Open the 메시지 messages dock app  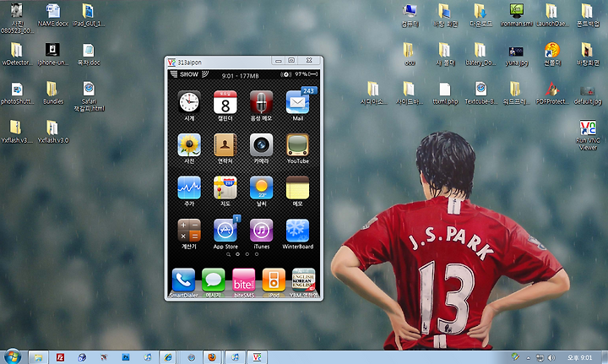pos(214,280)
